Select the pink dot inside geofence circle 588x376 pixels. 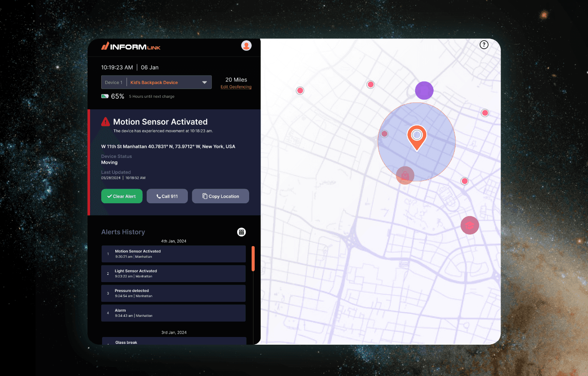pos(385,134)
